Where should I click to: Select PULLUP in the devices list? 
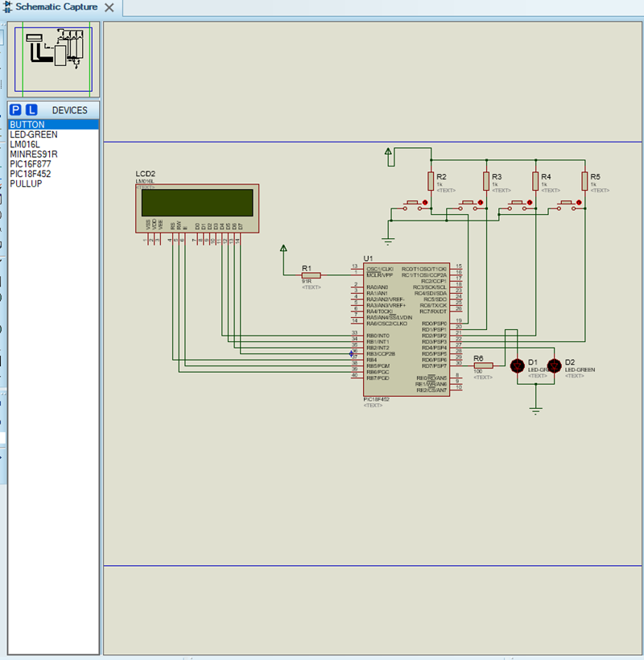click(x=26, y=184)
